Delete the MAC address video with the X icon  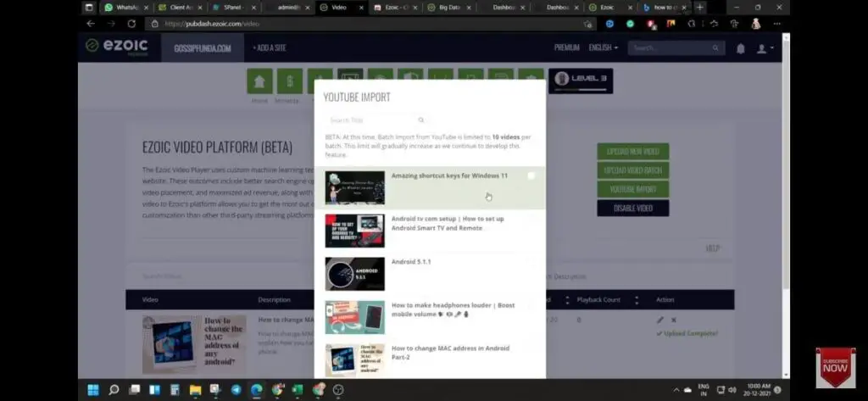pos(674,320)
